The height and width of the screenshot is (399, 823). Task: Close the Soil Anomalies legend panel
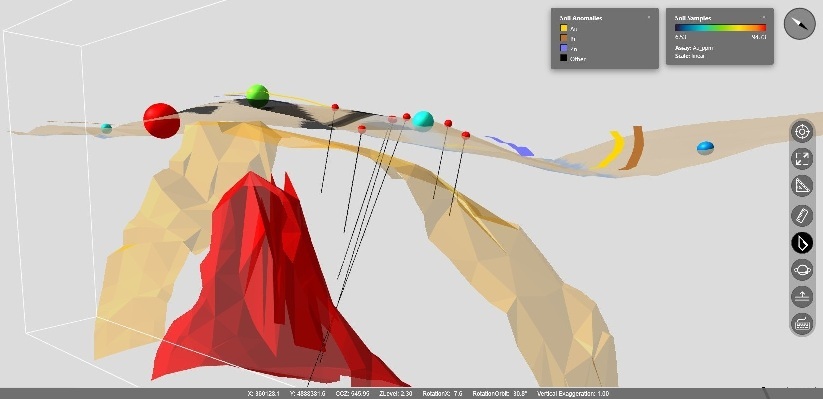tap(649, 17)
